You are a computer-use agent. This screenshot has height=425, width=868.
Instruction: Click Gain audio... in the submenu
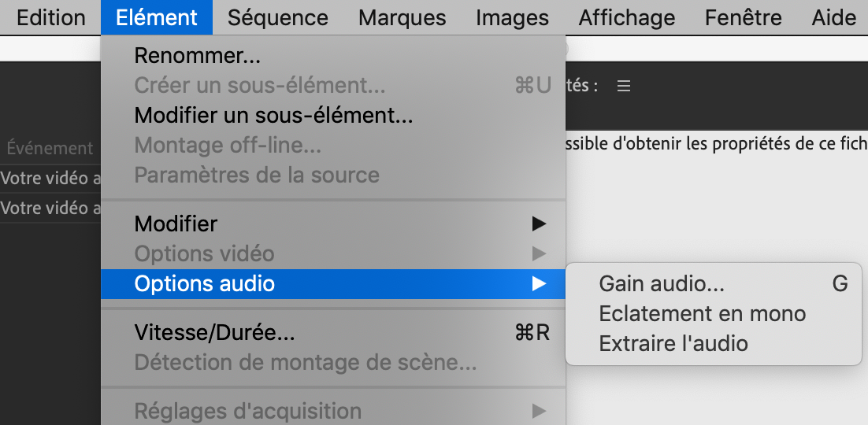(662, 284)
